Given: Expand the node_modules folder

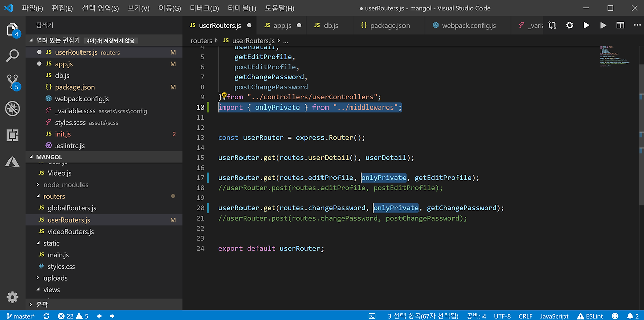Looking at the screenshot, I should click(65, 185).
